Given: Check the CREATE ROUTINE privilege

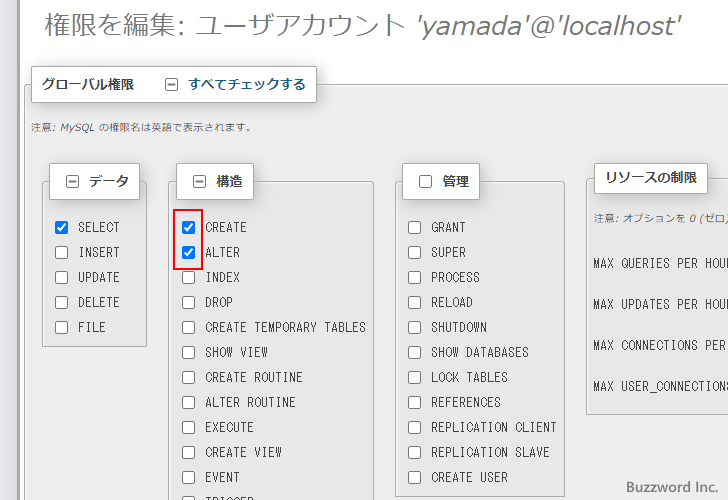Looking at the screenshot, I should pos(188,377).
